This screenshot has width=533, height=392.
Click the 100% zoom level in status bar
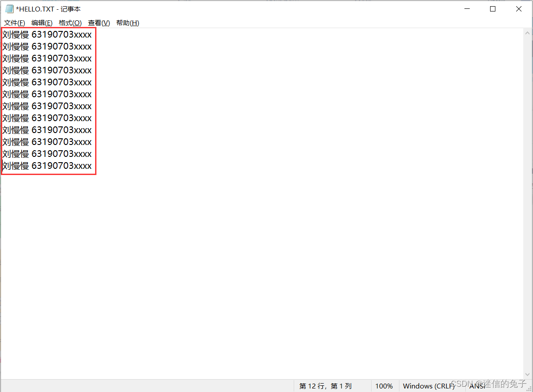(384, 386)
